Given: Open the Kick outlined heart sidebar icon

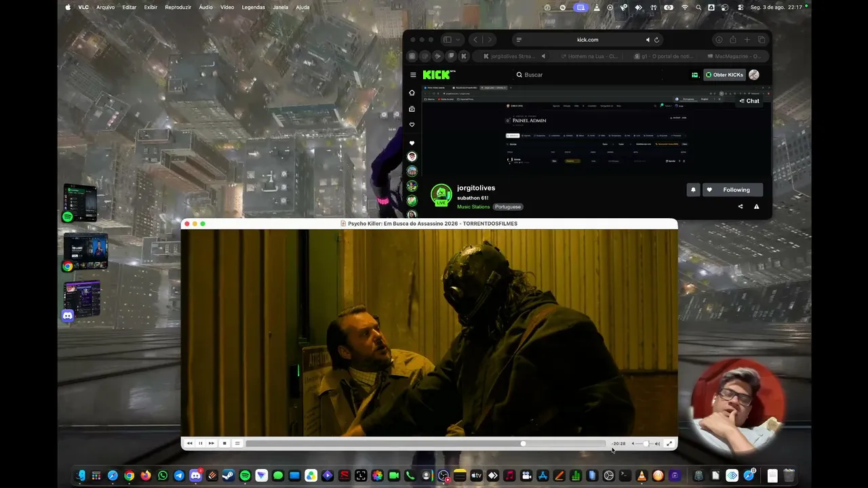Looking at the screenshot, I should click(412, 125).
